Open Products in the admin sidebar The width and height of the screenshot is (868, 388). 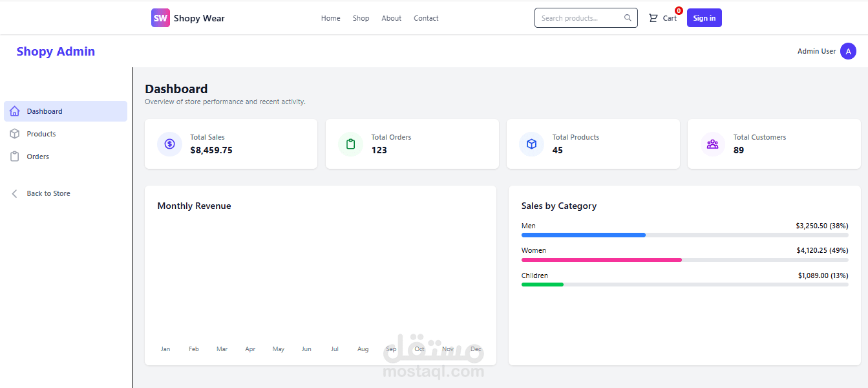41,134
